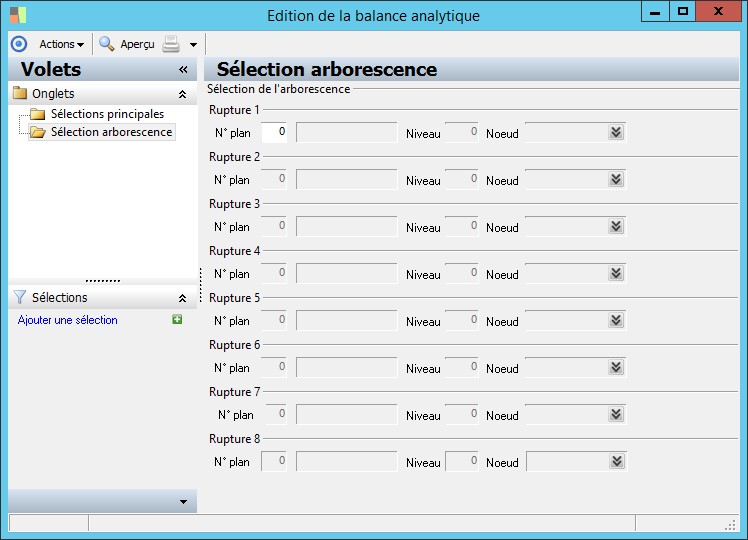Click the vertical dotted splitter beside Volets

[201, 285]
